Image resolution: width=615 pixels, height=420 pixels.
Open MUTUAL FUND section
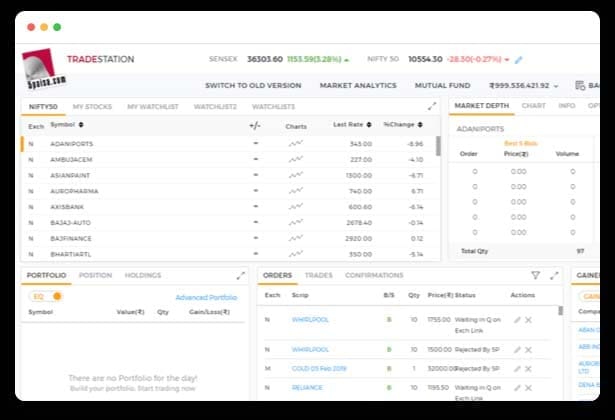pyautogui.click(x=442, y=85)
